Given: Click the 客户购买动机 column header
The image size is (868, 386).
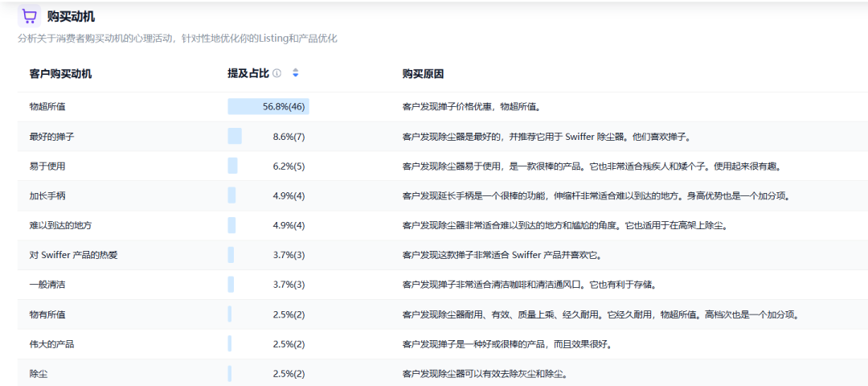Looking at the screenshot, I should 60,73.
